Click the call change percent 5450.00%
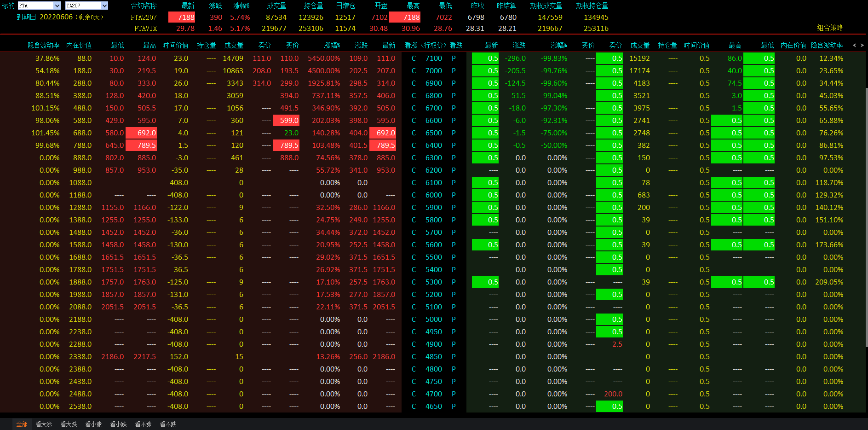The image size is (868, 430). [324, 58]
